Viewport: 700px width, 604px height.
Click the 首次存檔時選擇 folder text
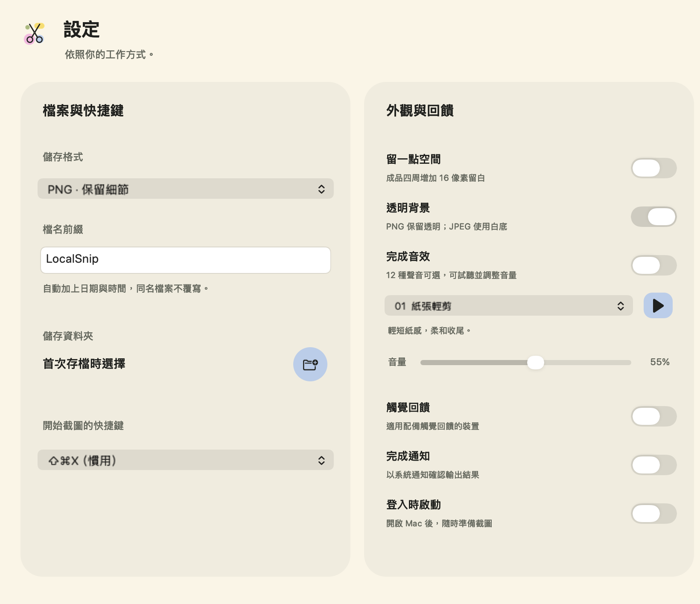point(84,364)
